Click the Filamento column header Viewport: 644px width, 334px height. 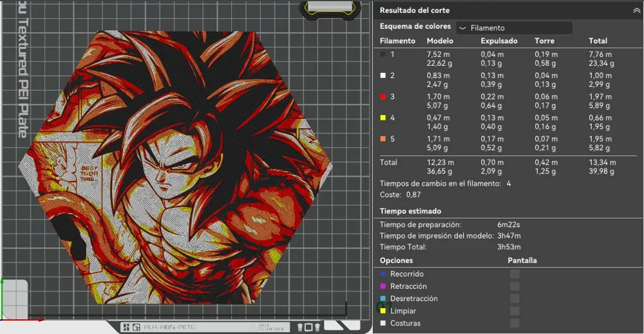[x=397, y=41]
